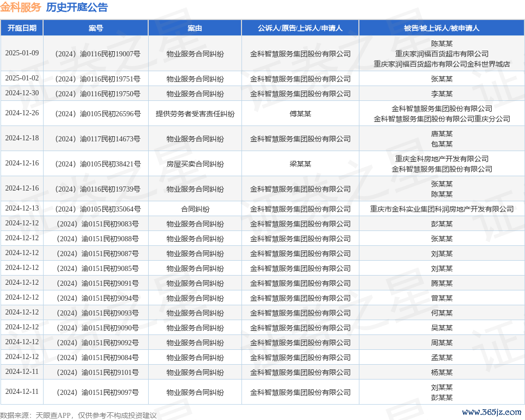Click defendant 包某某
This screenshot has width=525, height=420.
[x=441, y=144]
